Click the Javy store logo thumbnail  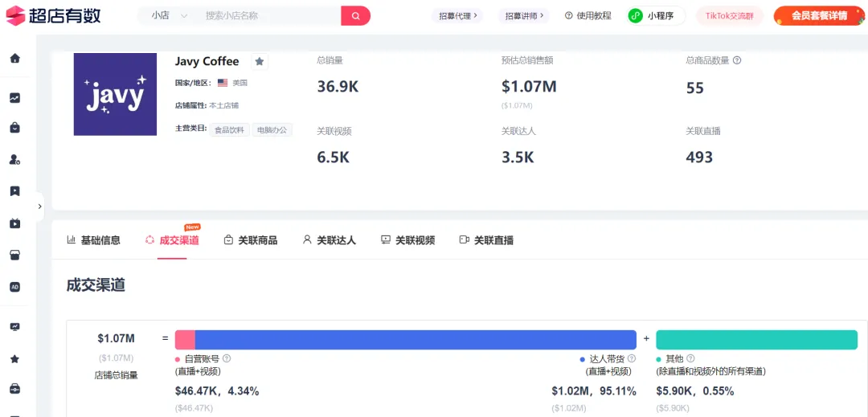(115, 94)
